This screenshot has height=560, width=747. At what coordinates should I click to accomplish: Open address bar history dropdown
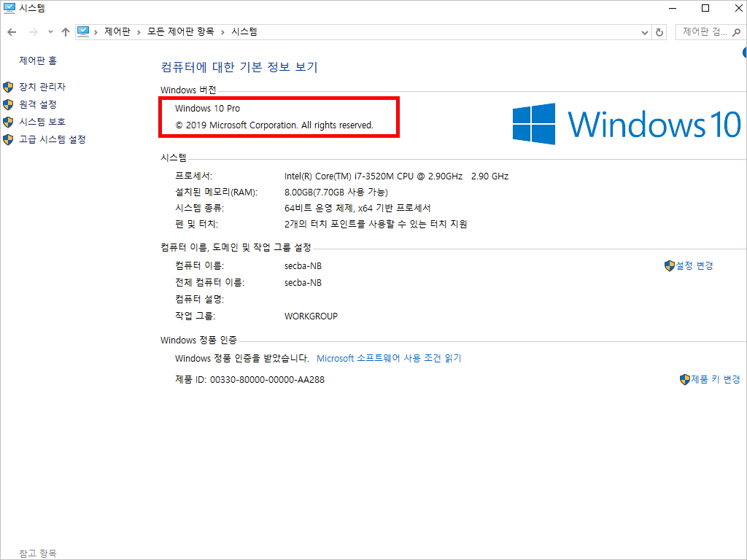point(645,32)
